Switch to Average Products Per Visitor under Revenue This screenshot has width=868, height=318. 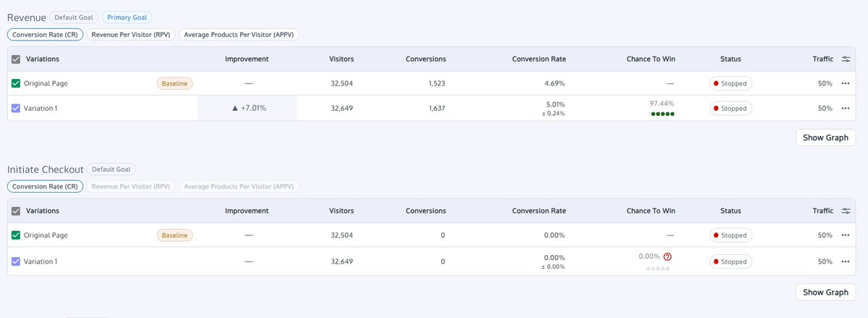tap(239, 34)
